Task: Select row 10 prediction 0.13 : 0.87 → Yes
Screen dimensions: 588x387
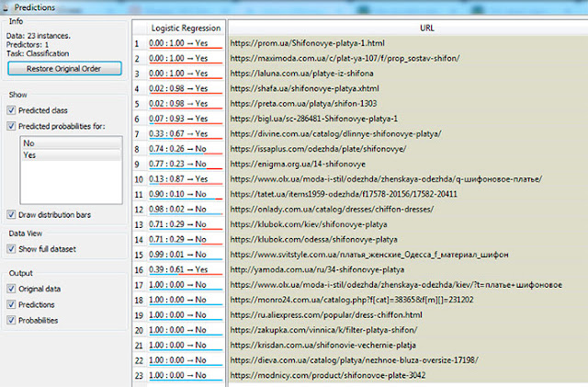Action: point(186,179)
